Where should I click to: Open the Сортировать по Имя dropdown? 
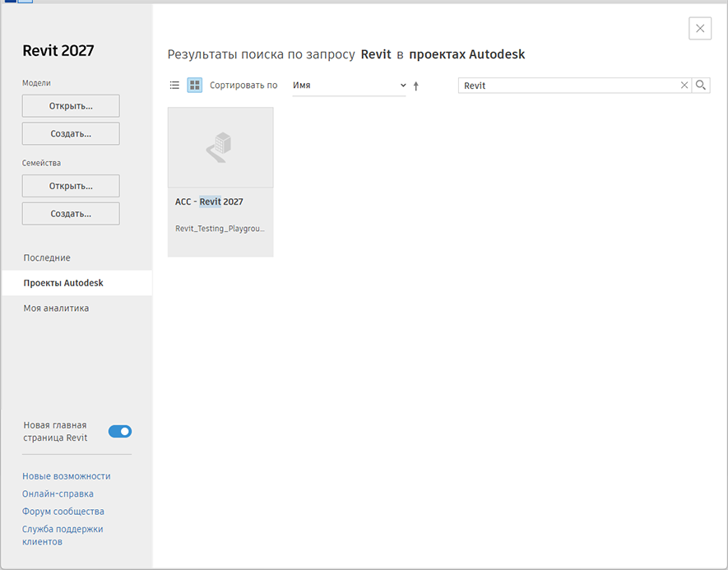(x=349, y=86)
